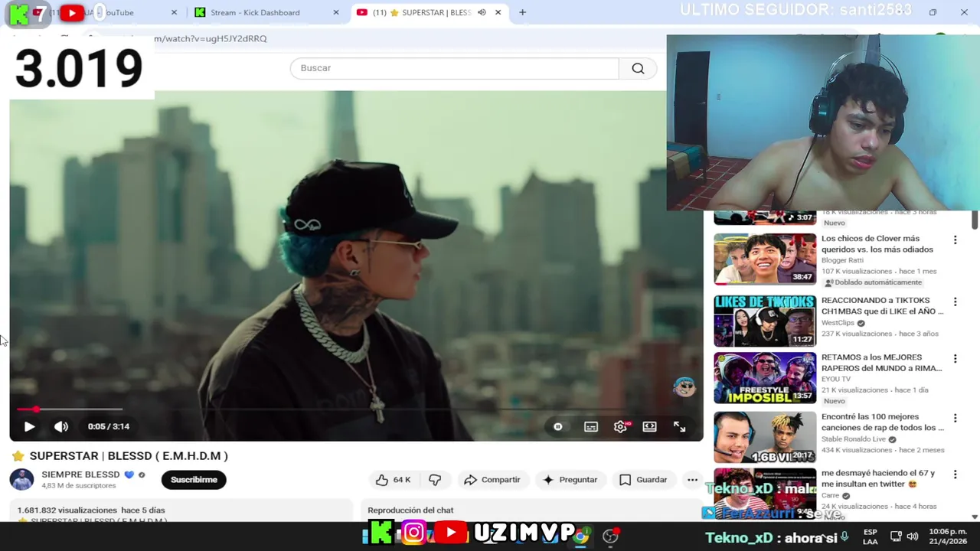Open 'REACCIONANDO a TIKTOKS CH1MBAS' title

(882, 306)
